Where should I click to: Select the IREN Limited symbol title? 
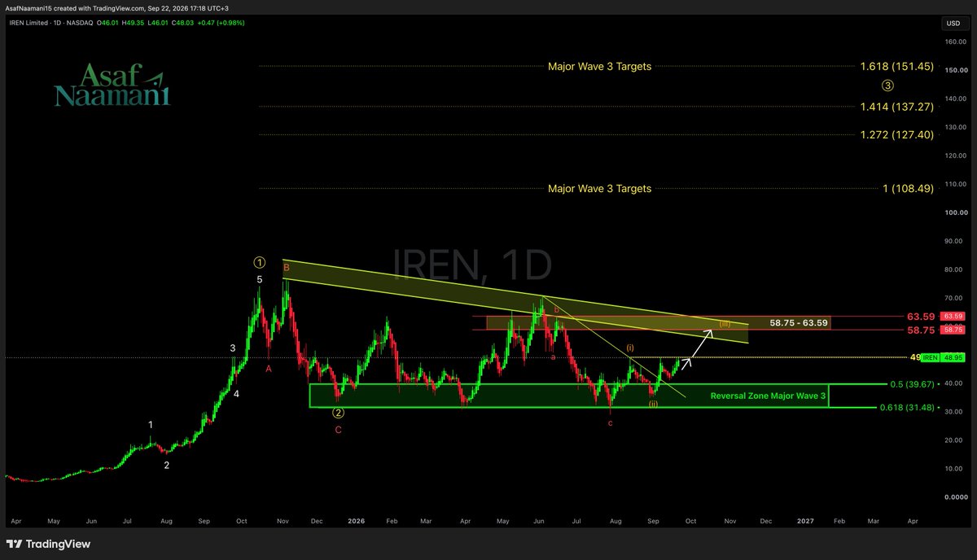[29, 23]
